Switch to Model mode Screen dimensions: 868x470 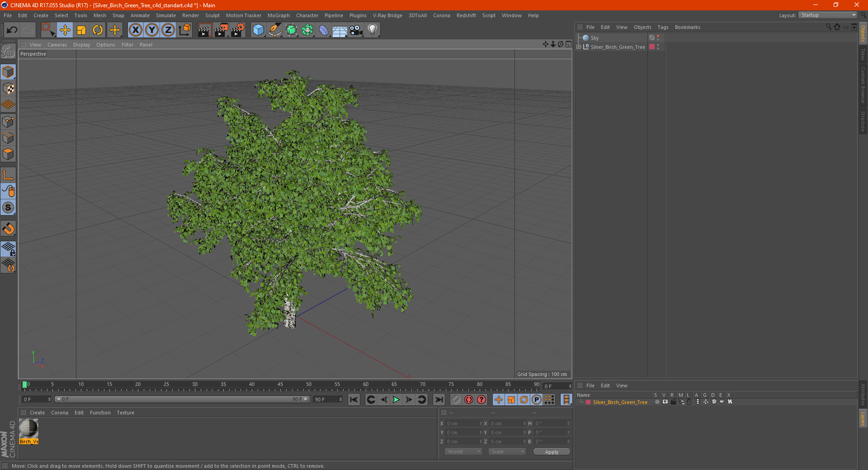point(8,72)
